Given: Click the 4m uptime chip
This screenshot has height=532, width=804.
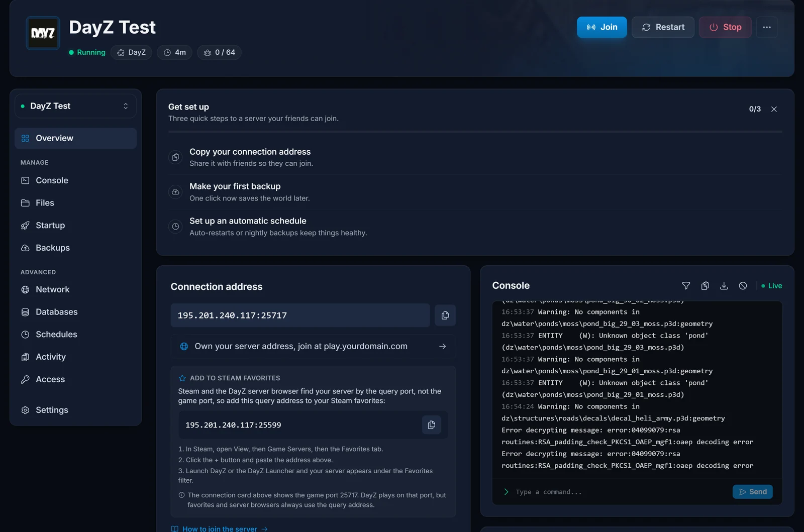Looking at the screenshot, I should pyautogui.click(x=174, y=52).
